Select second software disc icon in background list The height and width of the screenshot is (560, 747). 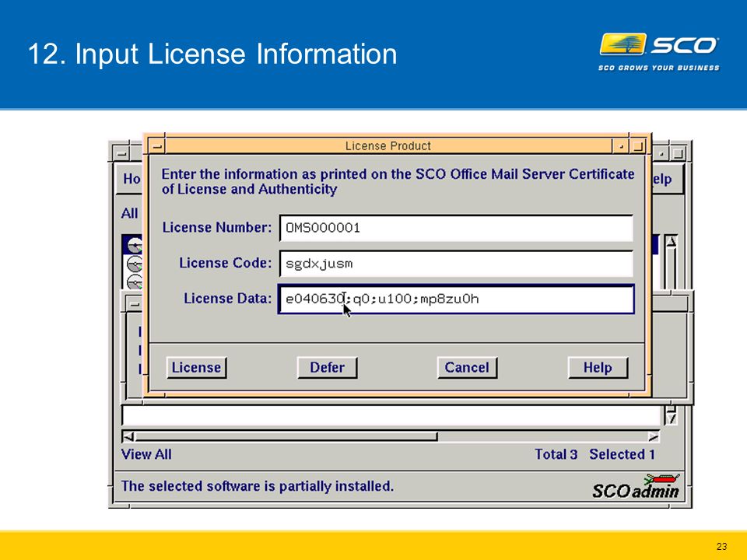coord(135,264)
